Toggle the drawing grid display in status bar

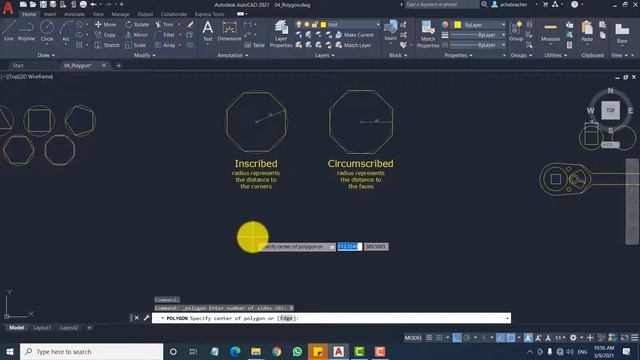(x=429, y=338)
